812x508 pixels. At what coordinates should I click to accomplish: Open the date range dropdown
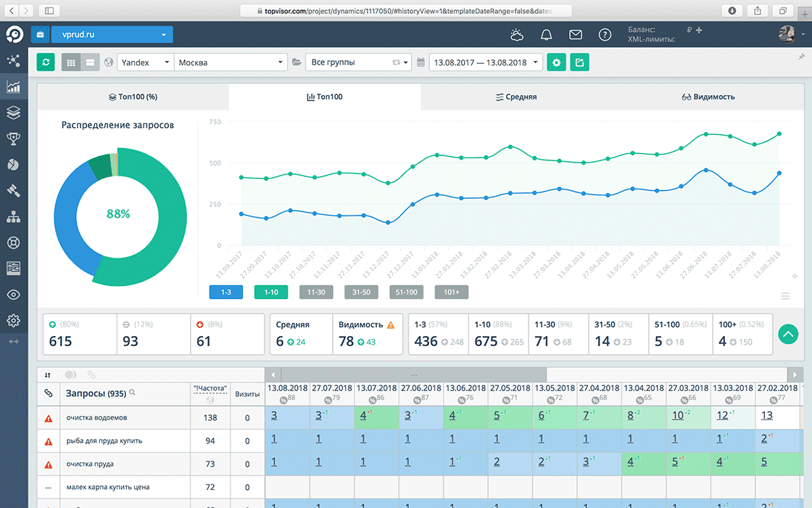(x=485, y=62)
